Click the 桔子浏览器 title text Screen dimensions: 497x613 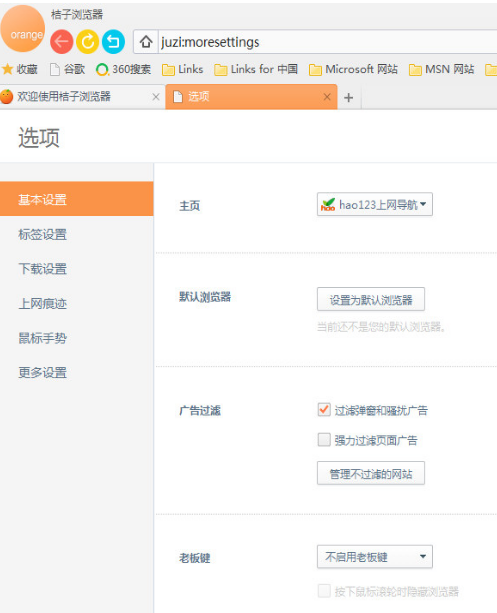(x=77, y=15)
